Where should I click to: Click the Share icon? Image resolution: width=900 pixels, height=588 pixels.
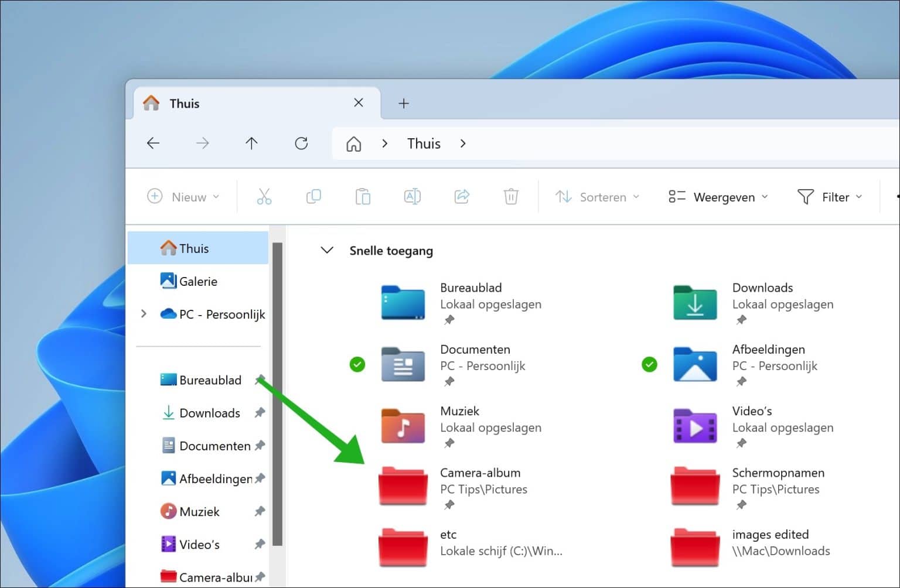tap(462, 197)
